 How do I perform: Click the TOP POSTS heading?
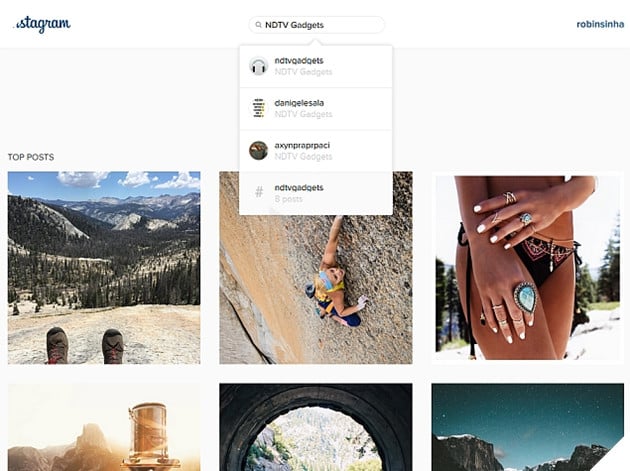point(31,157)
